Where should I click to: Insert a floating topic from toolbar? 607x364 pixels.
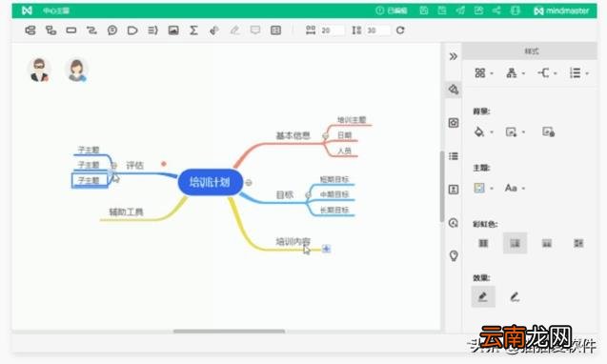point(71,30)
